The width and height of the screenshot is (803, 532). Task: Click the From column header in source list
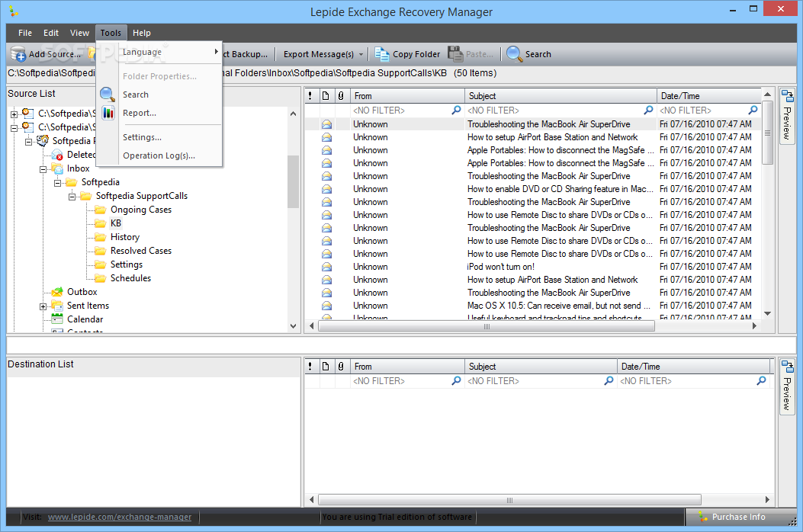click(x=408, y=96)
